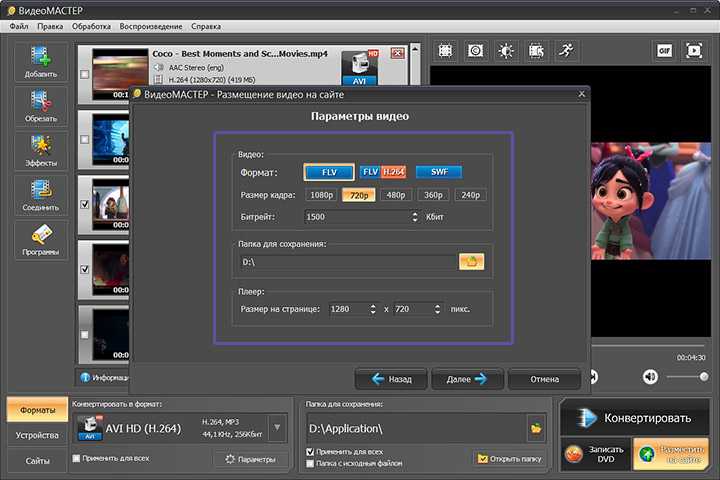Screen dimensions: 720x480
Task: Adjust the 720 height spinner arrows
Action: pos(437,309)
